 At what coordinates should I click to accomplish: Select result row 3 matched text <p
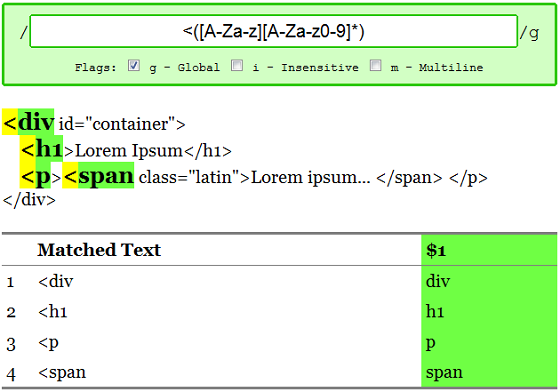pos(48,343)
